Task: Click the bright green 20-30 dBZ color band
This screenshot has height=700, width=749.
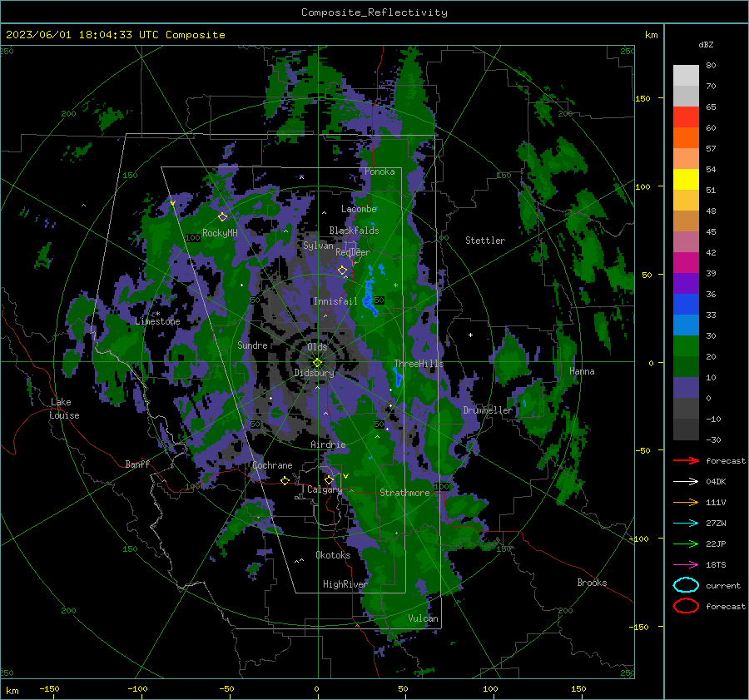Action: (686, 345)
